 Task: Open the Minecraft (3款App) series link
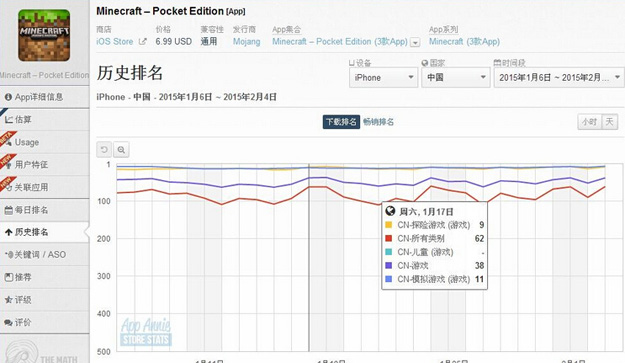point(464,41)
